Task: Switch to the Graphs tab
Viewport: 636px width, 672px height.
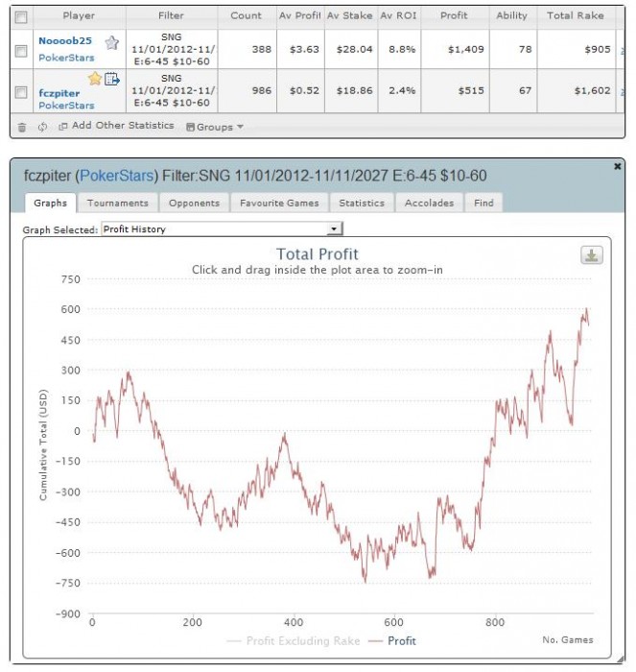Action: [x=51, y=203]
